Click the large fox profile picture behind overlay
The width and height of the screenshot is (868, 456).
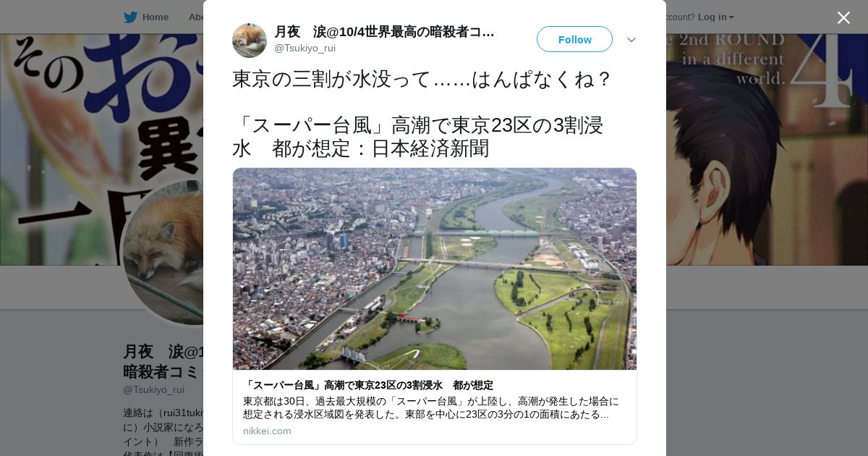[x=164, y=253]
